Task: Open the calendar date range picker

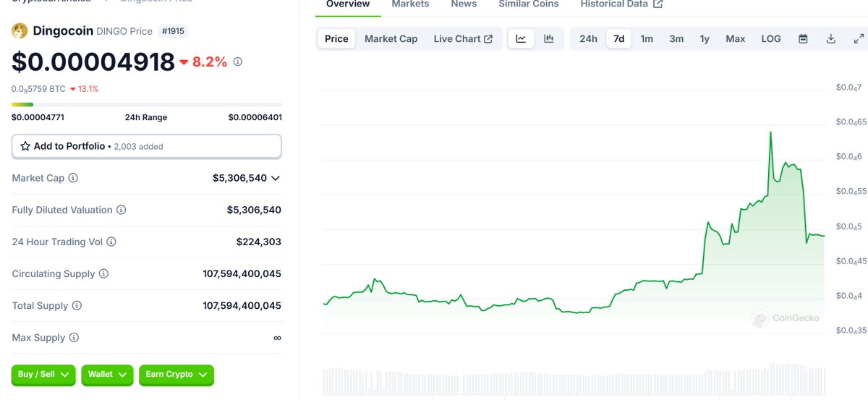Action: tap(803, 38)
